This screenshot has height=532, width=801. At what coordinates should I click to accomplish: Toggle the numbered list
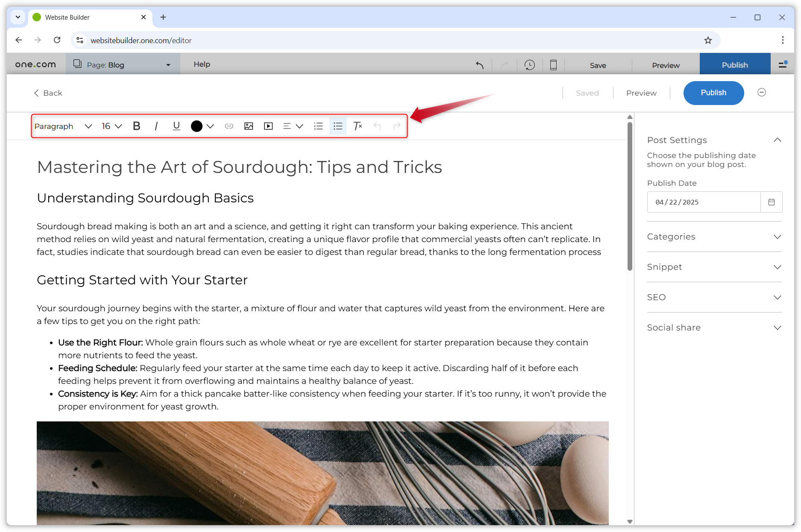[x=318, y=126]
